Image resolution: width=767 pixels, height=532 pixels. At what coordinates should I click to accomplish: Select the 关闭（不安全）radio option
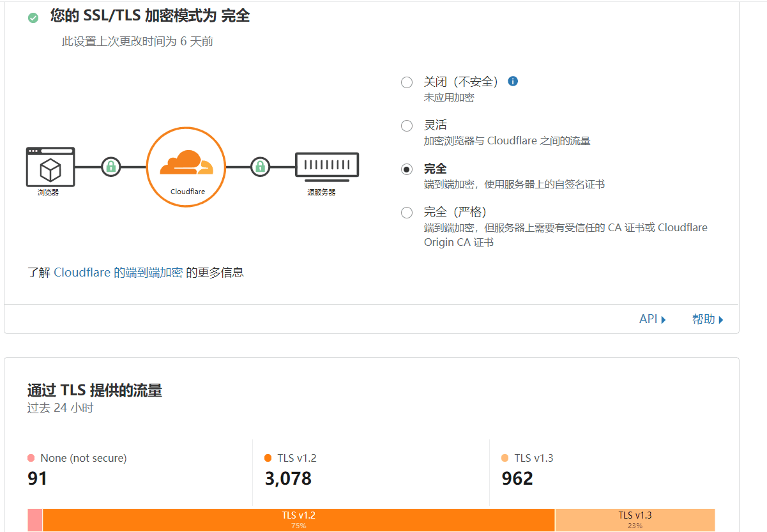tap(407, 82)
